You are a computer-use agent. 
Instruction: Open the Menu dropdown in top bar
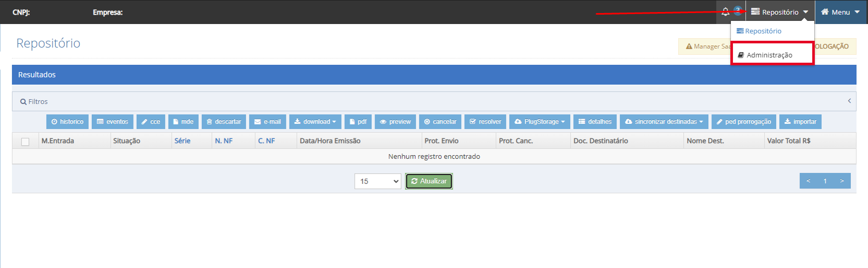[x=840, y=12]
